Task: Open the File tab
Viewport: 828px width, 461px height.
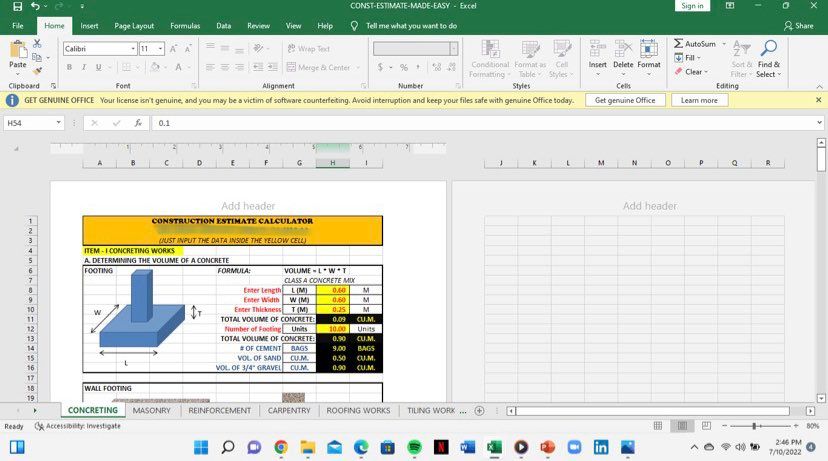Action: pyautogui.click(x=18, y=25)
